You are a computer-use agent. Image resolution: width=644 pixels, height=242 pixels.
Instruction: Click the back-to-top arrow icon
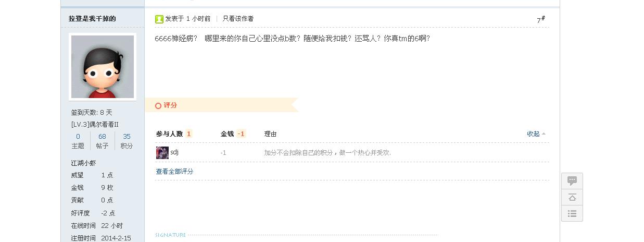tap(572, 197)
